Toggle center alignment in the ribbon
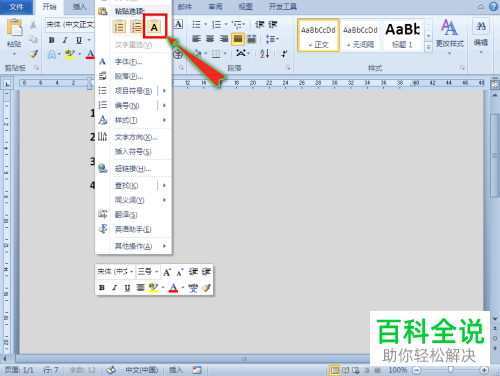Image resolution: width=500 pixels, height=376 pixels. point(210,39)
